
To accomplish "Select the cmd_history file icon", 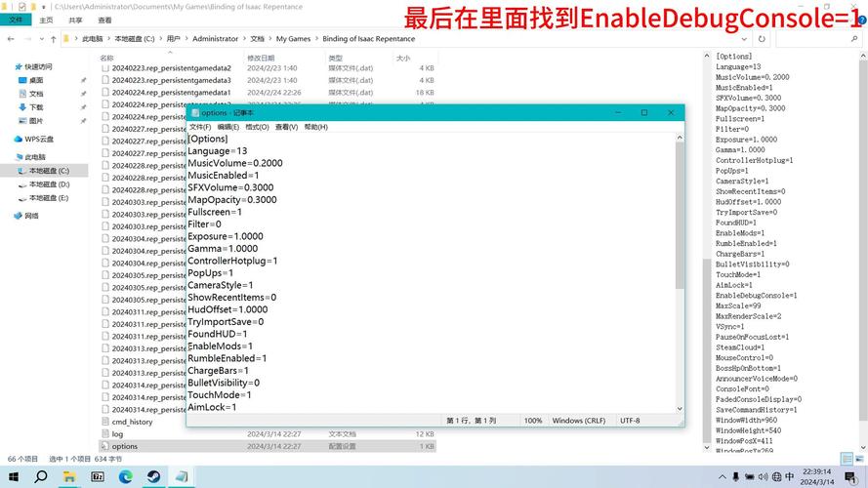I will [x=105, y=422].
